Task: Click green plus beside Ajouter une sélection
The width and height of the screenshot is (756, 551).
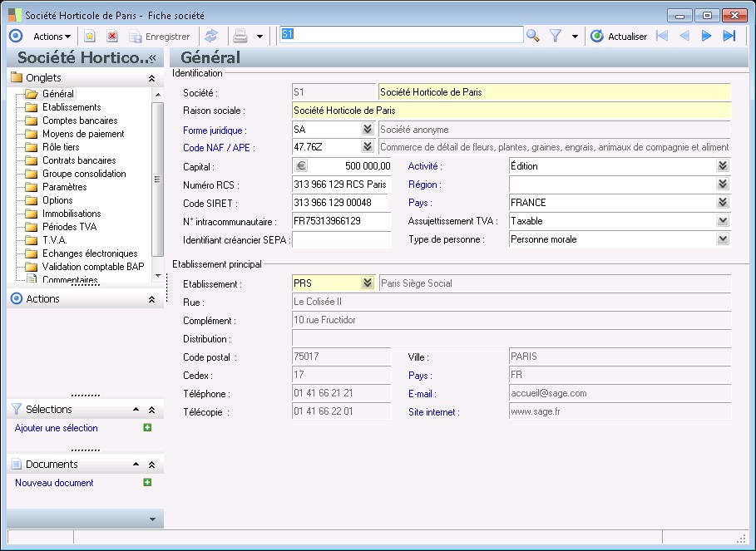Action: pyautogui.click(x=147, y=428)
